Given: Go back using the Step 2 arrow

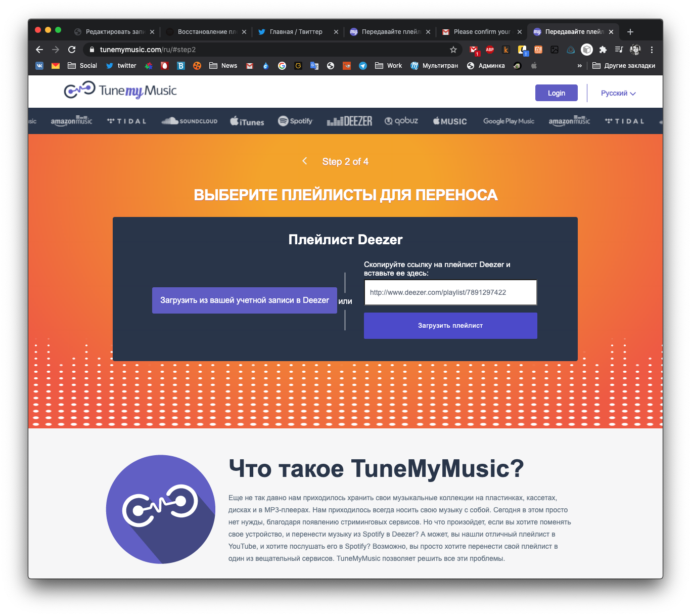Looking at the screenshot, I should pos(305,161).
